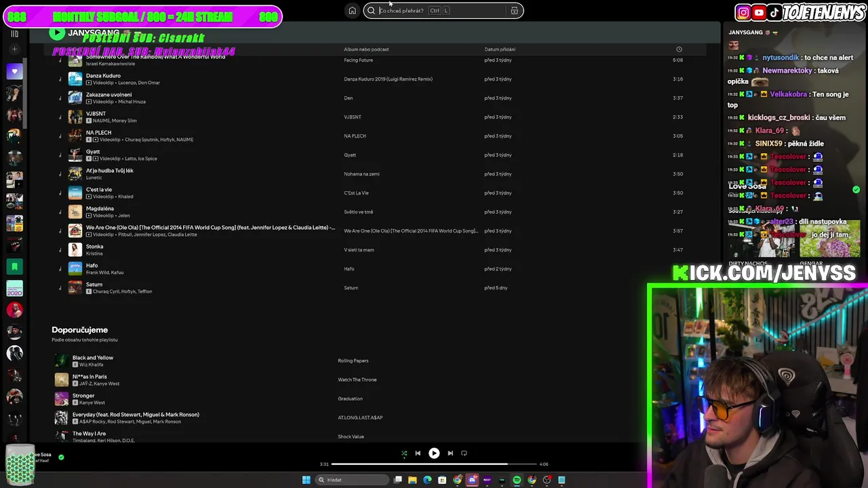Toggle shuffle in the player bar
Viewport: 868px width, 488px height.
(x=404, y=453)
